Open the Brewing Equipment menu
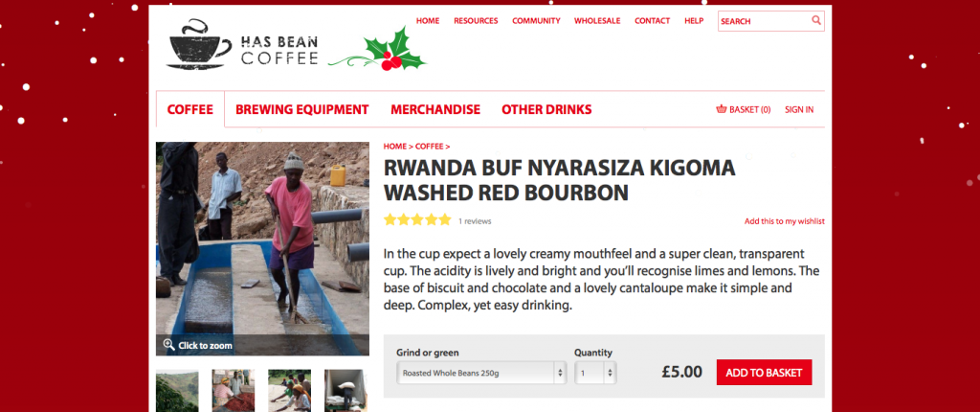Screen dimensions: 980x412 [301, 109]
